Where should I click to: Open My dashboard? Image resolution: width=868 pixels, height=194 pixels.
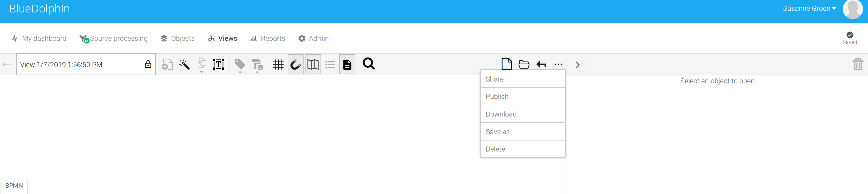(x=39, y=38)
